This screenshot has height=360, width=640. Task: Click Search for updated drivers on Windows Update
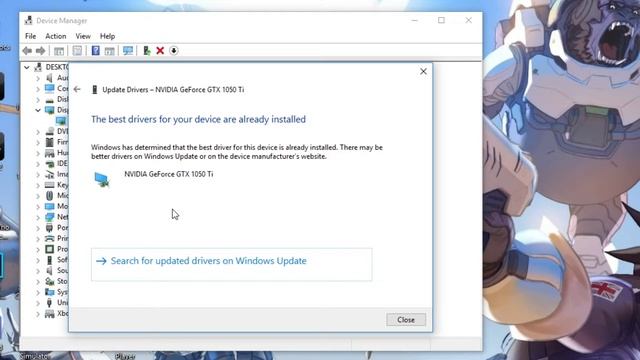(x=231, y=264)
